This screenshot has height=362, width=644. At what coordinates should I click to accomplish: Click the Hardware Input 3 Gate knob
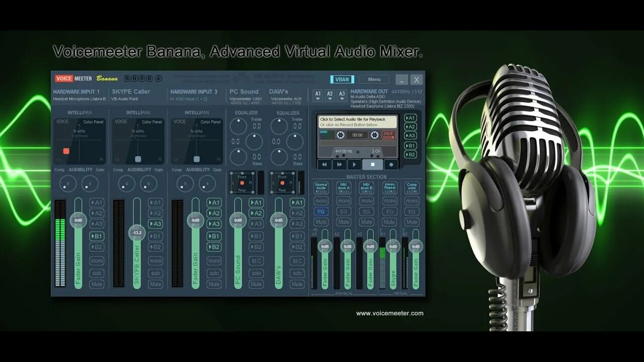pyautogui.click(x=207, y=184)
